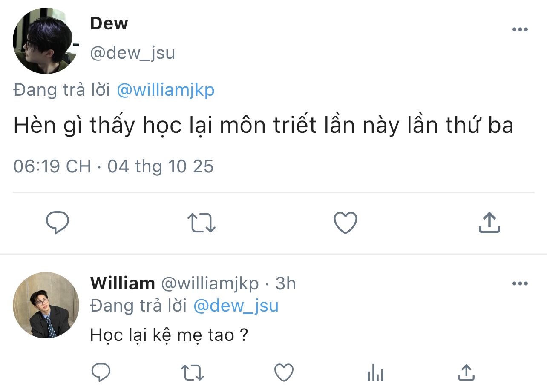
Task: Open the @williamjkp mention link
Action: tap(165, 90)
